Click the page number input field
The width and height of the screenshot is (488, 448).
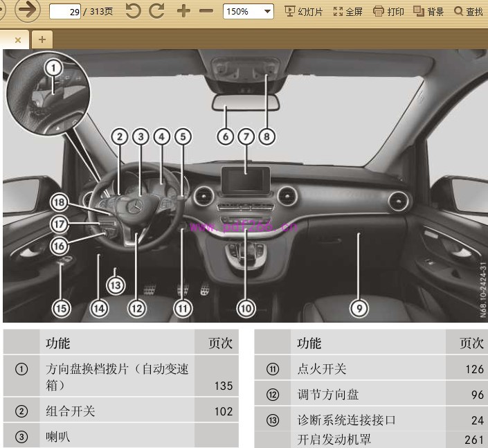65,12
